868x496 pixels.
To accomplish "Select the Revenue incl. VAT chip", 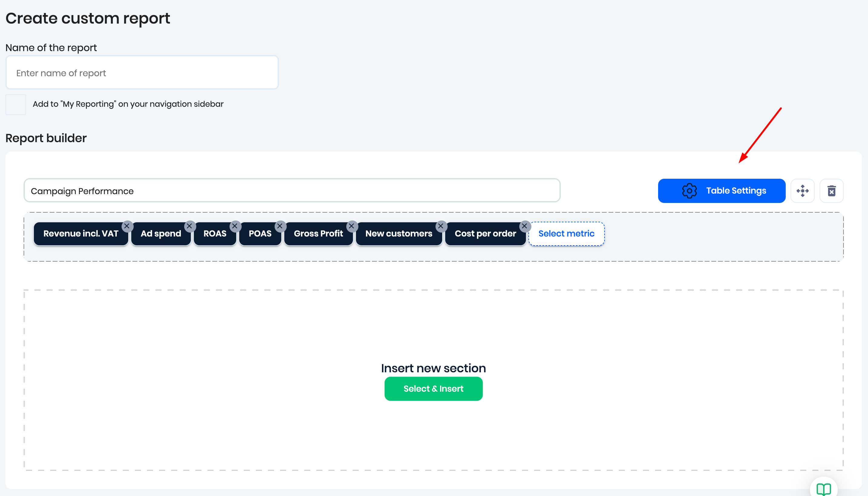I will click(x=80, y=234).
